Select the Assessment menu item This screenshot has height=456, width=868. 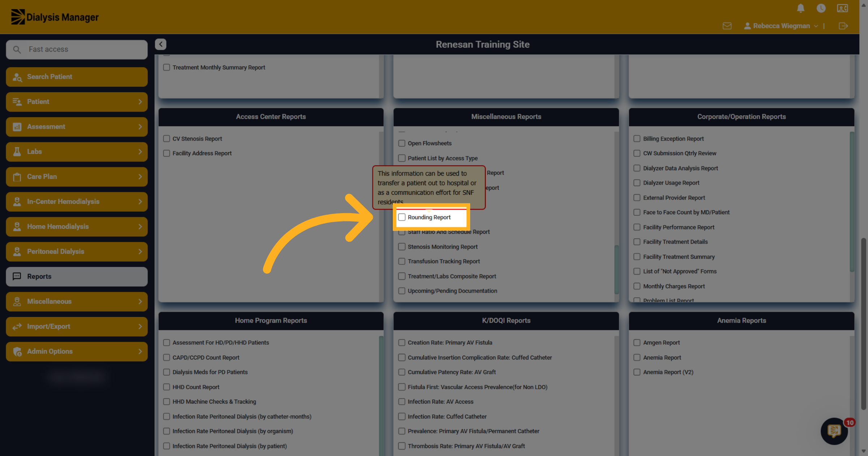click(77, 127)
